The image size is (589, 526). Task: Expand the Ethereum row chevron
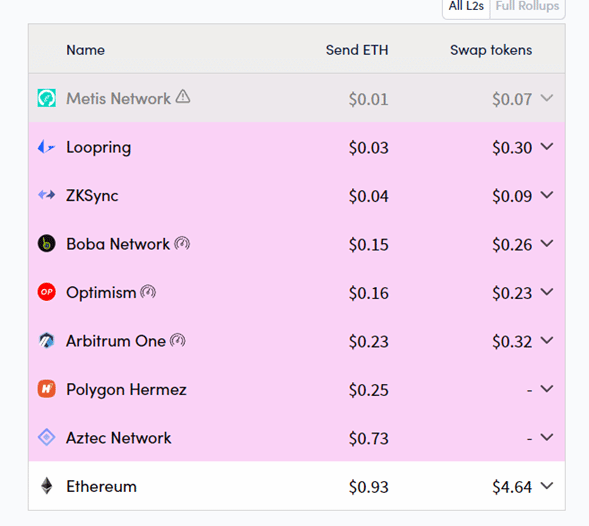(x=547, y=486)
